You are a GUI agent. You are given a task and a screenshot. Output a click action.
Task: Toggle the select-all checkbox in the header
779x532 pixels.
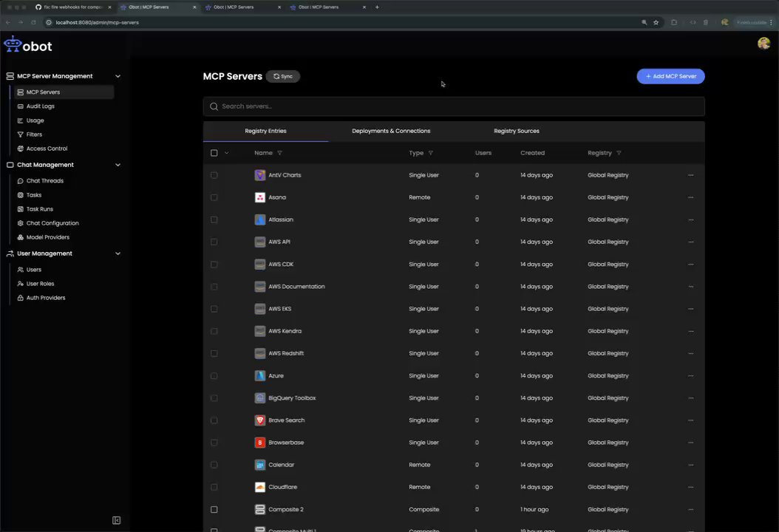click(214, 153)
